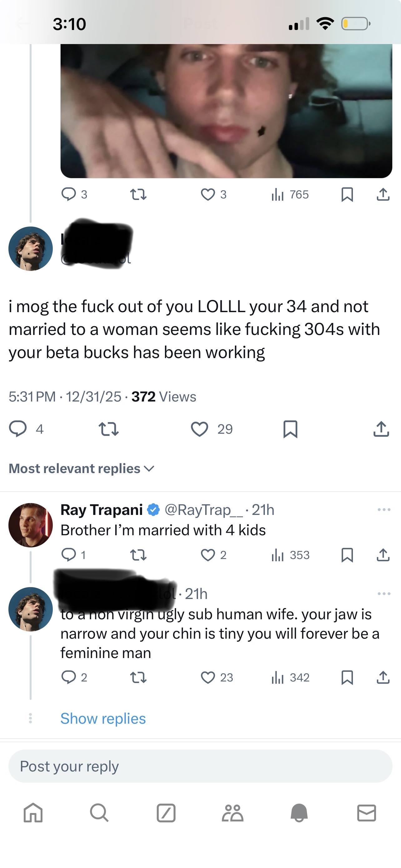Open the Notifications bell
Screen dimensions: 401x868
click(299, 813)
